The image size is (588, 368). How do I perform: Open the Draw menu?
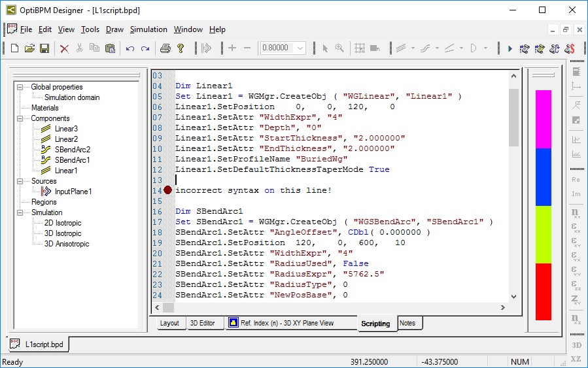[x=114, y=29]
